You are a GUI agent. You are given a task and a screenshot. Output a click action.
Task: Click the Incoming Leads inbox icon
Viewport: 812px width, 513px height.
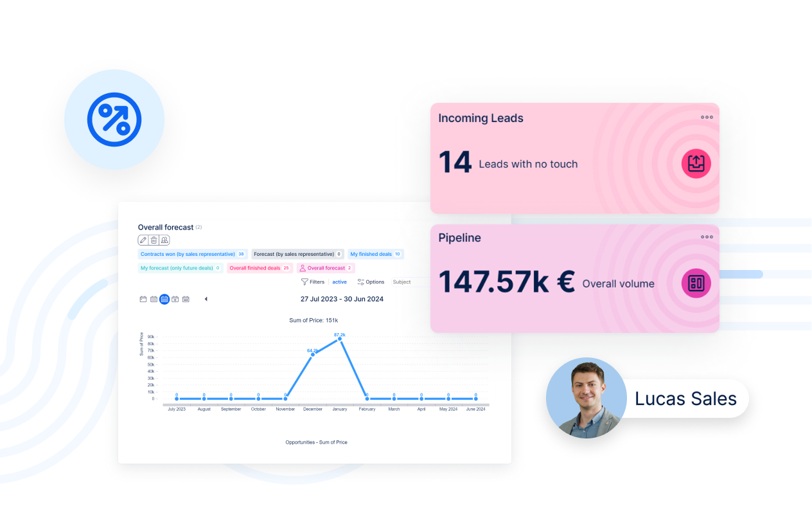point(696,163)
